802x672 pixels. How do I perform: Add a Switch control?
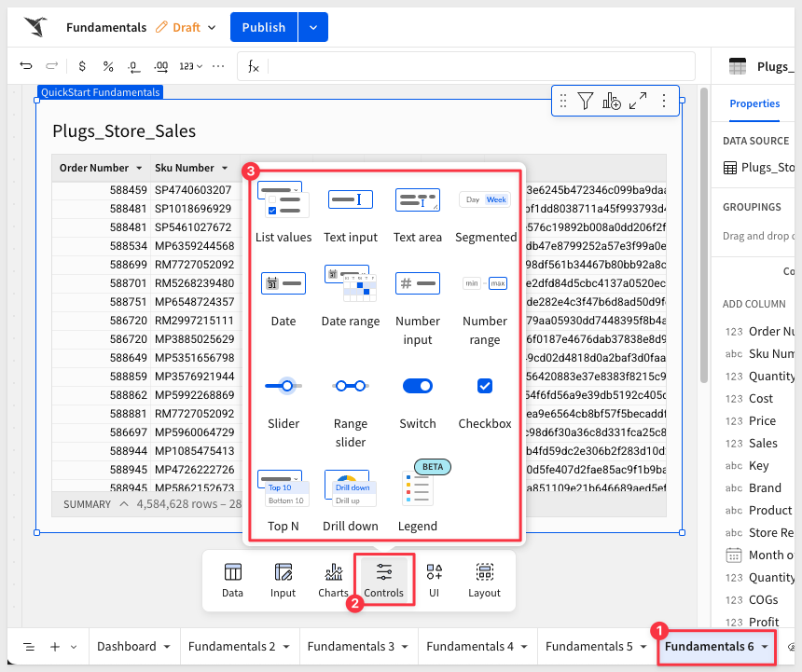pyautogui.click(x=417, y=399)
